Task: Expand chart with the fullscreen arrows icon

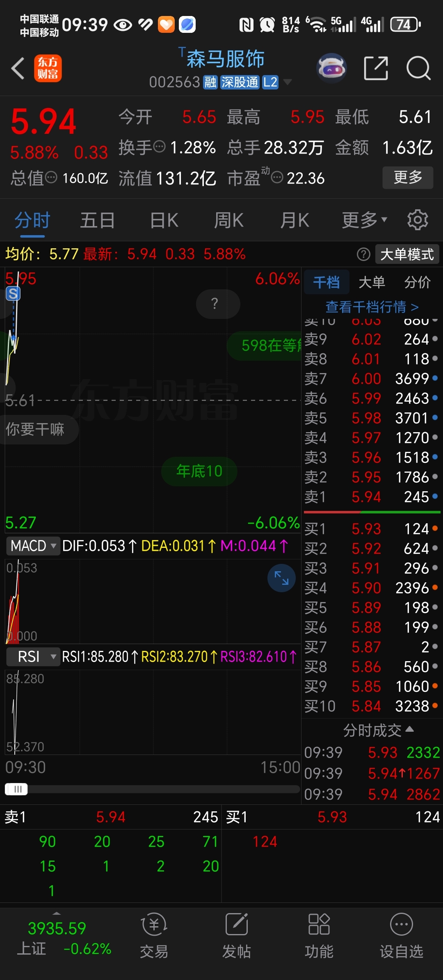Action: (x=281, y=578)
